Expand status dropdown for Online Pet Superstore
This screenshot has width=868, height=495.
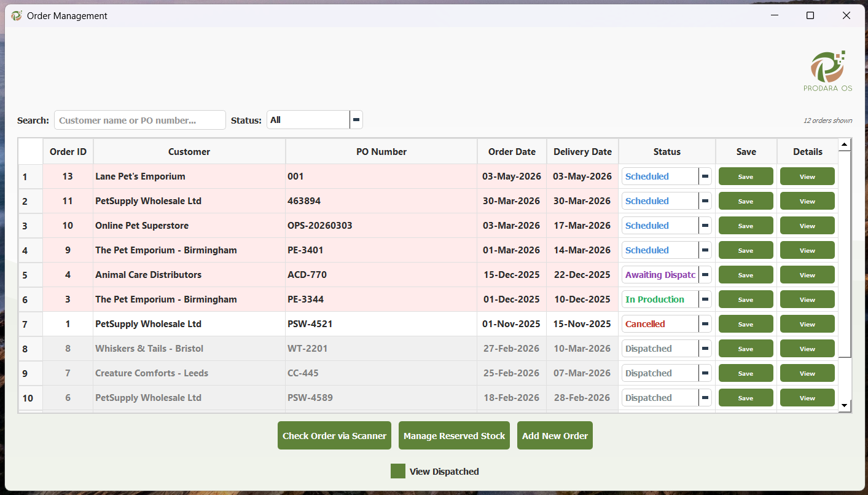(667, 226)
